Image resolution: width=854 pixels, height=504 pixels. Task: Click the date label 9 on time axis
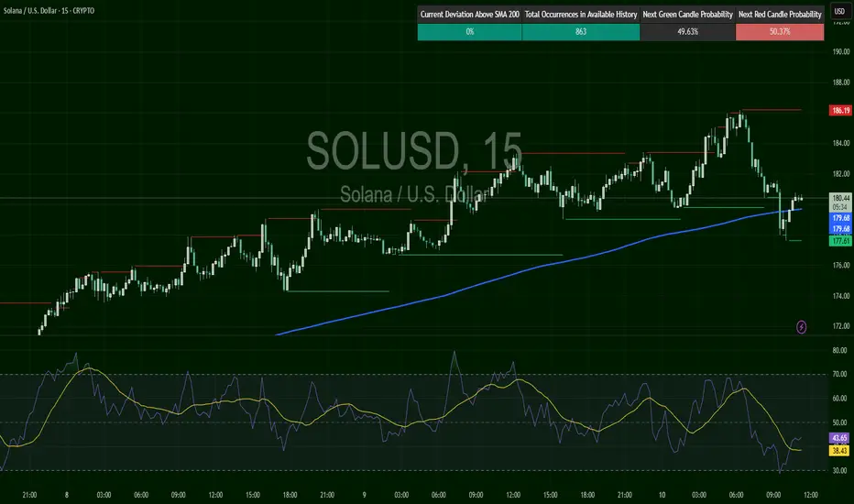(364, 495)
